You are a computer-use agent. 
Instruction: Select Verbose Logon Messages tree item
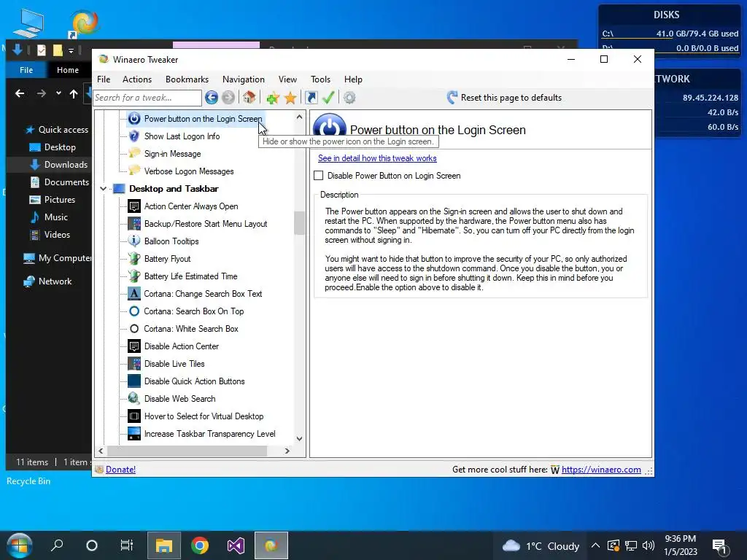[x=189, y=171]
